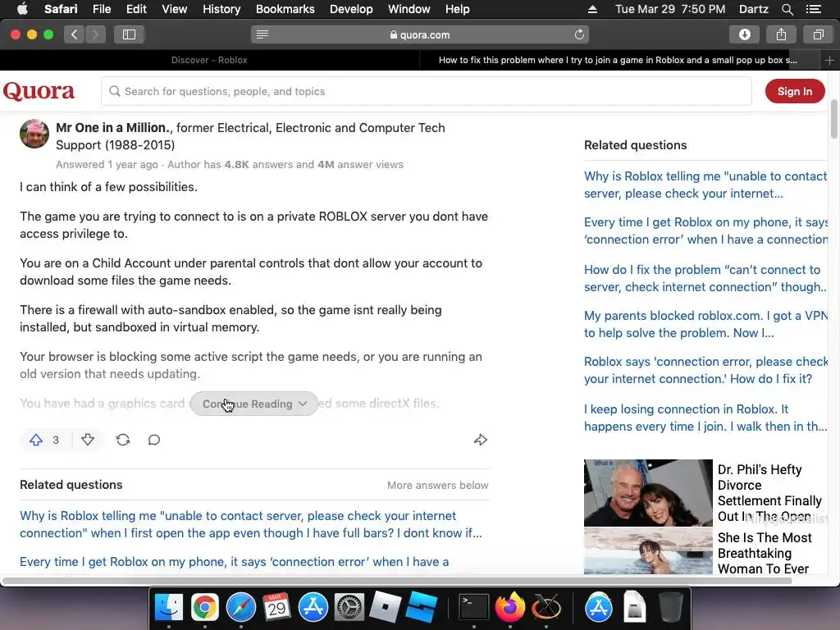Open the Trash in the Dock

click(x=670, y=608)
